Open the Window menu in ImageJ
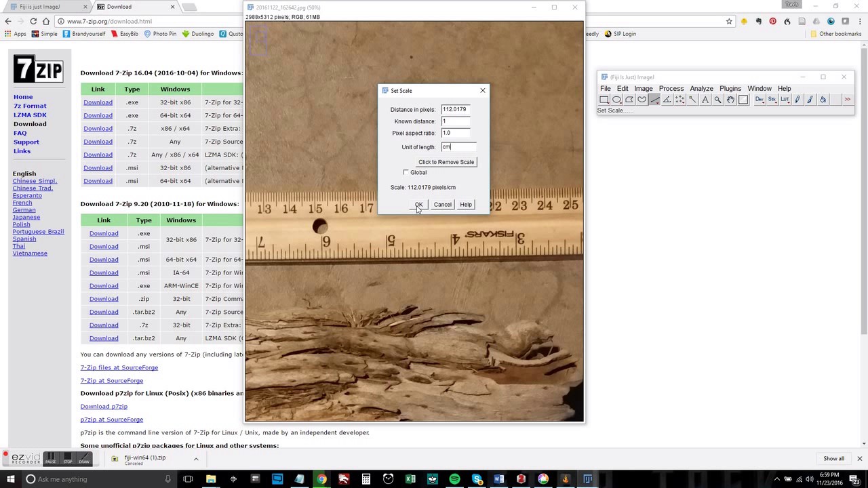The height and width of the screenshot is (488, 868). pos(759,88)
